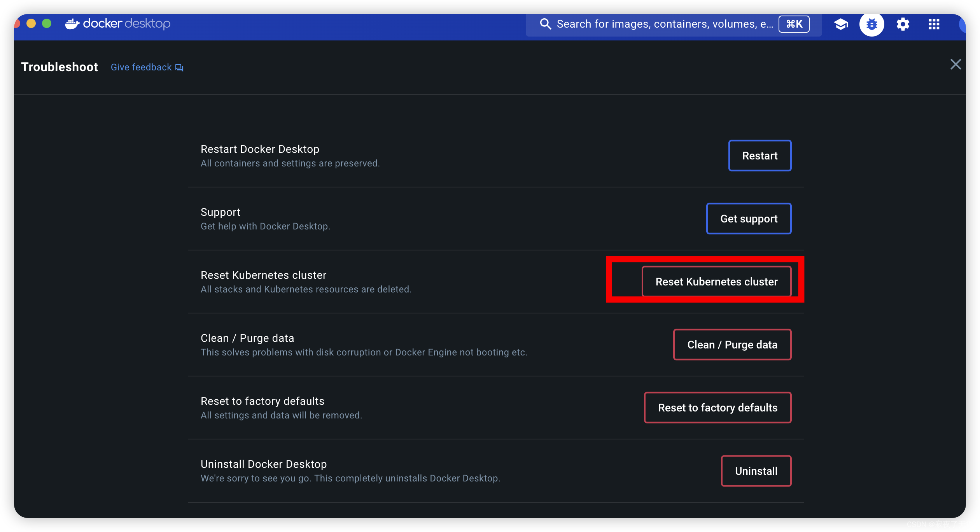Click the Docker whale logo
This screenshot has height=532, width=980.
[x=72, y=23]
